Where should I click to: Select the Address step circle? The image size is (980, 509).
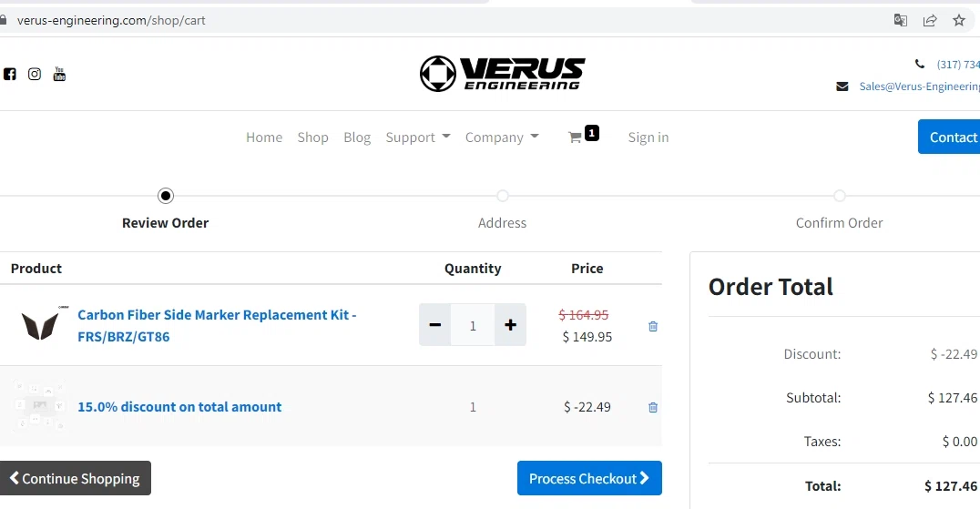[503, 196]
